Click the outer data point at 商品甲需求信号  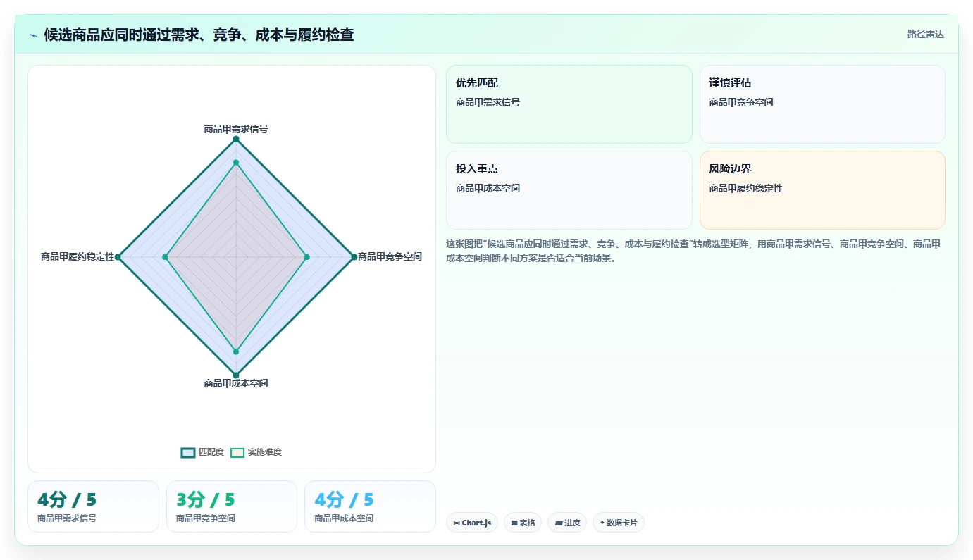click(x=236, y=139)
